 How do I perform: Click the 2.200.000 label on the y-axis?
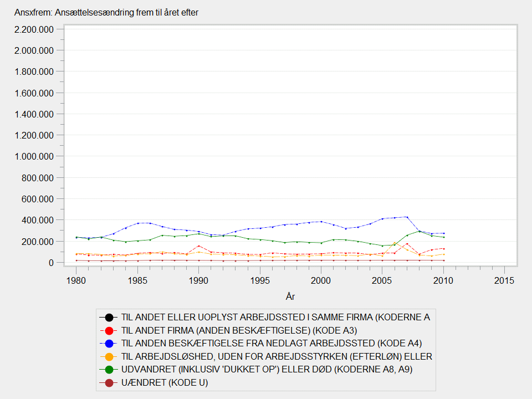click(x=34, y=29)
